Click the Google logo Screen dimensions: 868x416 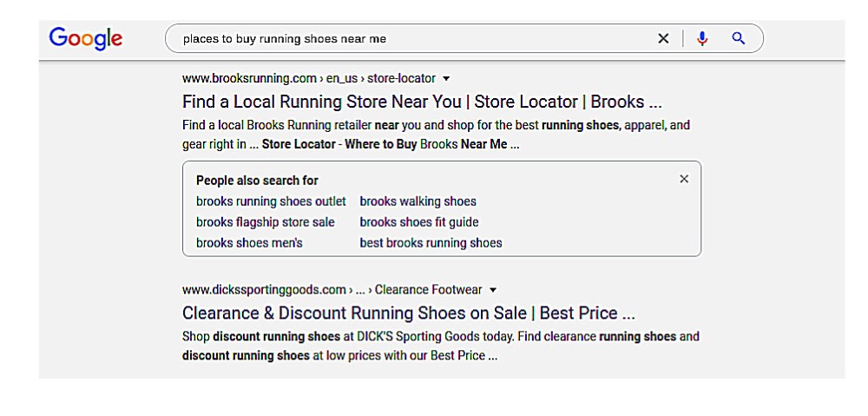pyautogui.click(x=85, y=38)
